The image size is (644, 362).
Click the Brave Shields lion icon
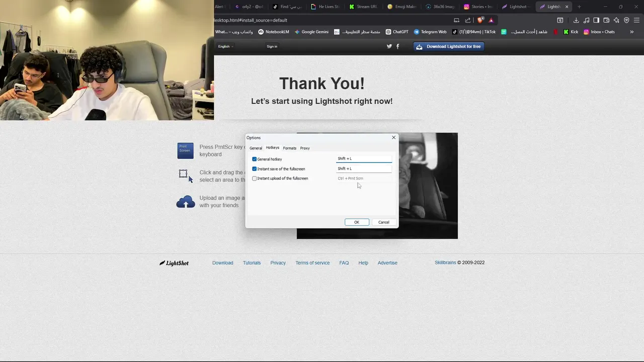tap(480, 20)
